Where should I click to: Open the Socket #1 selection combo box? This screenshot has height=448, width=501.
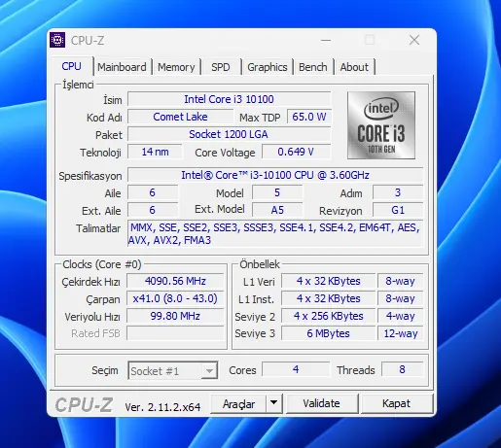[x=173, y=370]
